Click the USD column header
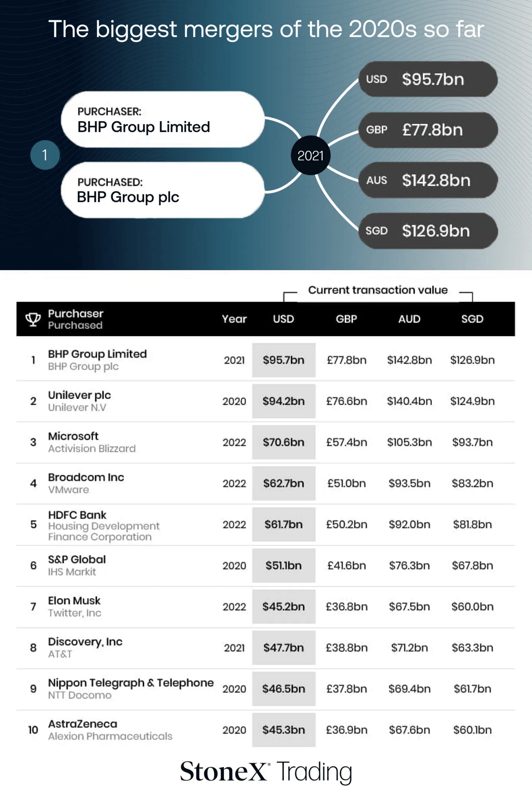The height and width of the screenshot is (797, 532). click(x=284, y=319)
